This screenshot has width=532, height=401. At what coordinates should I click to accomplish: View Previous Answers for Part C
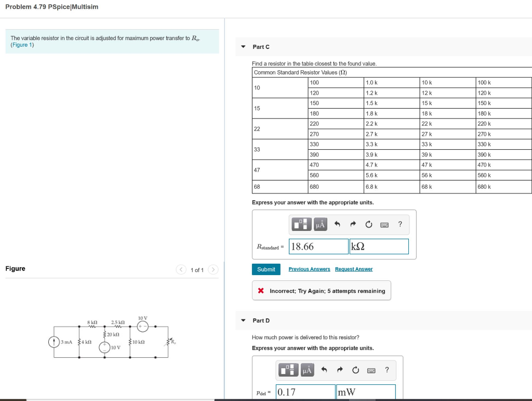click(309, 269)
